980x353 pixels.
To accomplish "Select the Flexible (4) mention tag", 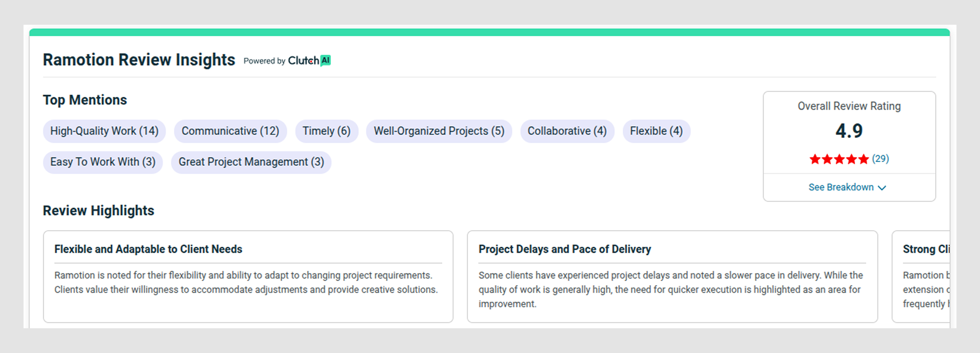I will (x=656, y=131).
